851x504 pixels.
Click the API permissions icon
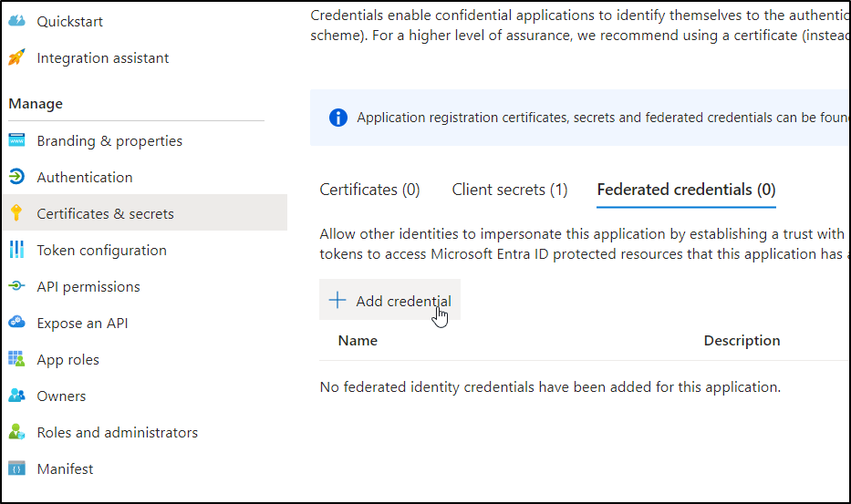16,286
